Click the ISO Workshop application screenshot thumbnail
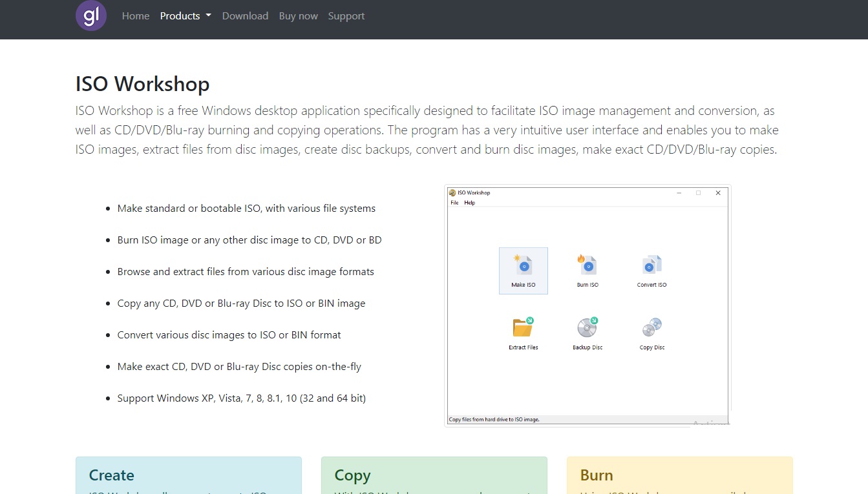Screen dimensions: 868x494 click(x=587, y=305)
